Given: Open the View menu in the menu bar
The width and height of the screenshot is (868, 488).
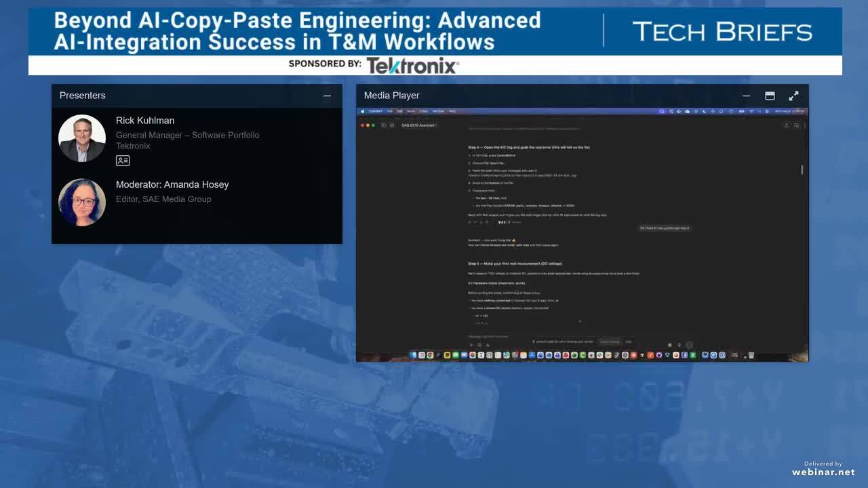Looking at the screenshot, I should click(x=410, y=110).
